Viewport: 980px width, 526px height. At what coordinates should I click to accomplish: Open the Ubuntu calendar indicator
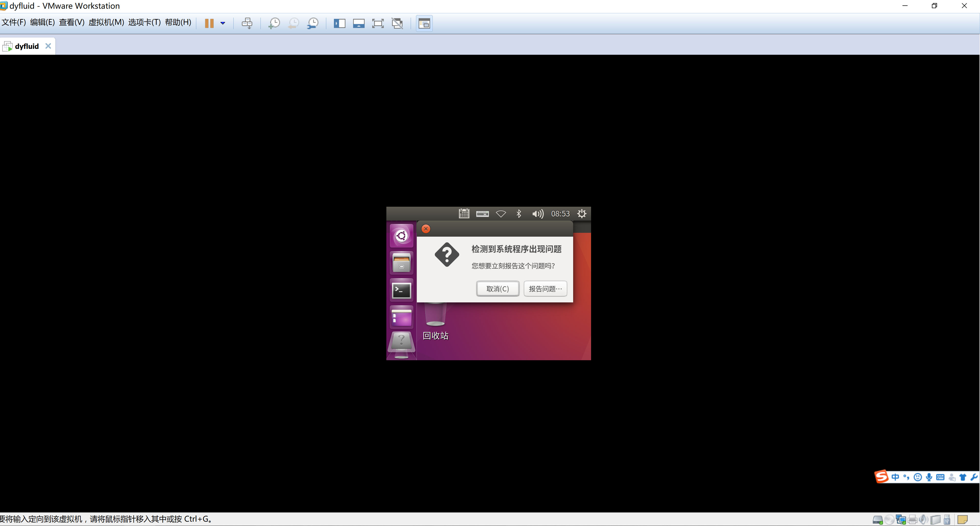click(464, 213)
